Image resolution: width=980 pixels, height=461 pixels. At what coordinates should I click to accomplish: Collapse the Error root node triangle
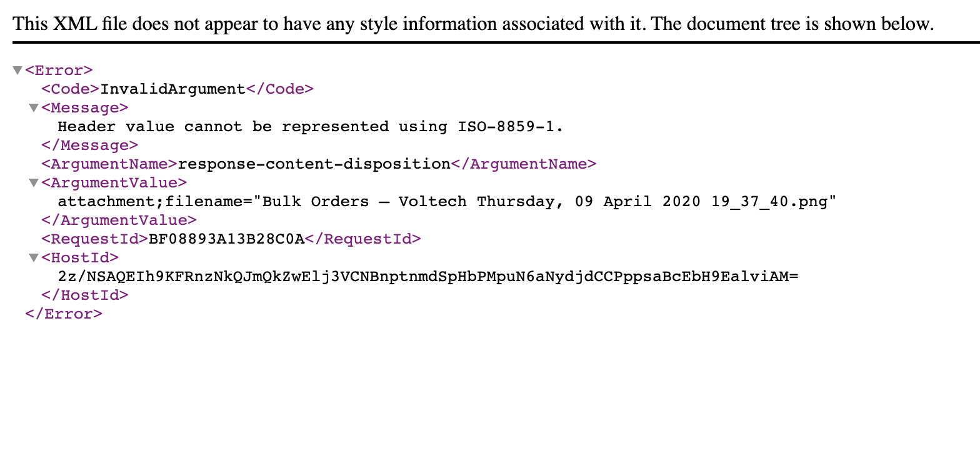[x=17, y=71]
